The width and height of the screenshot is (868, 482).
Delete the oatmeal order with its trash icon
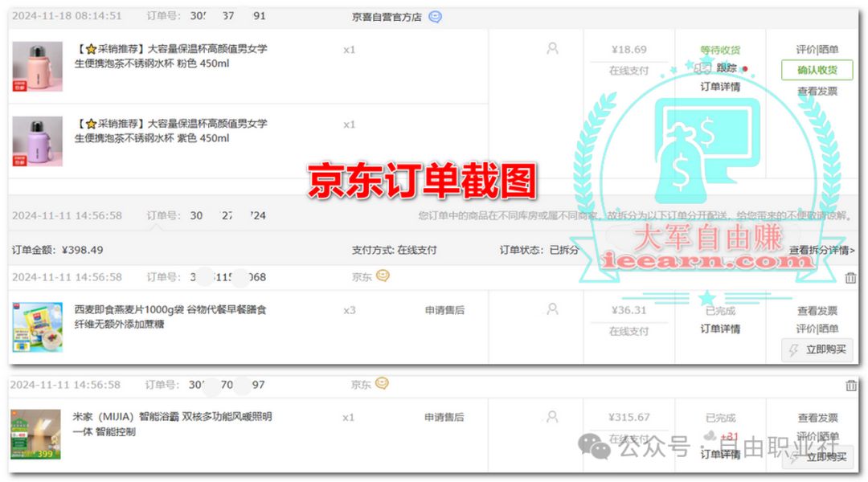(x=850, y=278)
